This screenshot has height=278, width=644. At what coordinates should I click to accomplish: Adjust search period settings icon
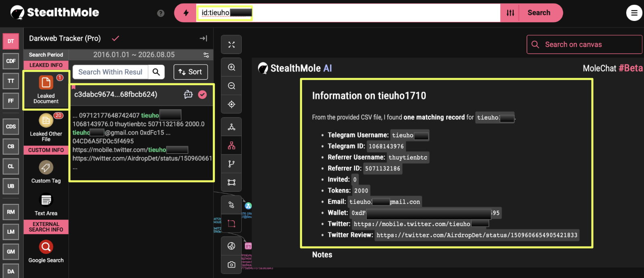pos(206,55)
